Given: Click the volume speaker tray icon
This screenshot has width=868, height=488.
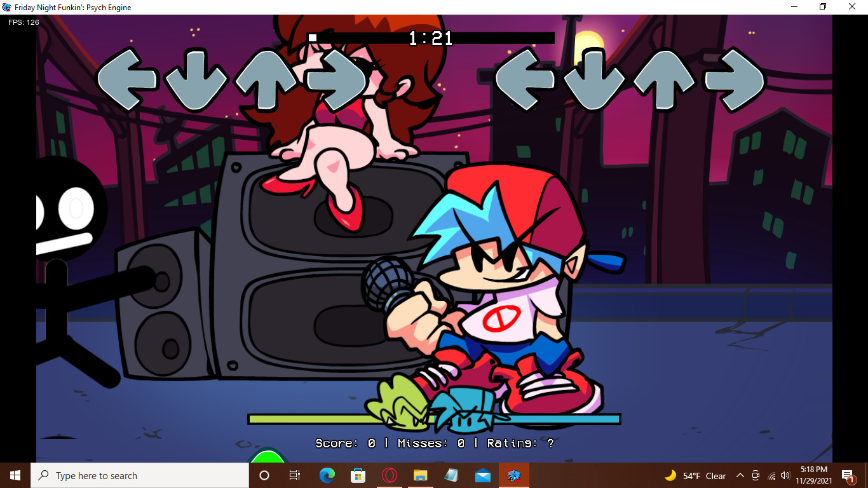Looking at the screenshot, I should (x=784, y=475).
